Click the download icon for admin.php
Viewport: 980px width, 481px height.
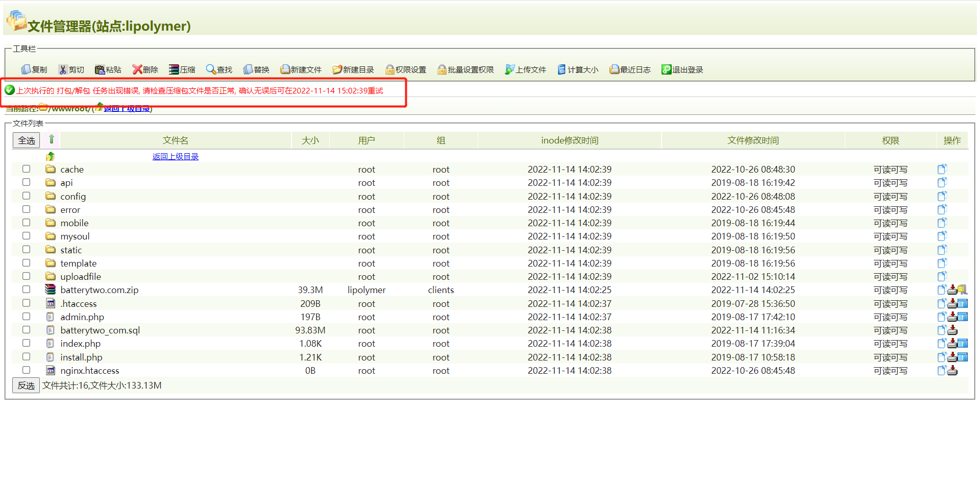pos(952,317)
